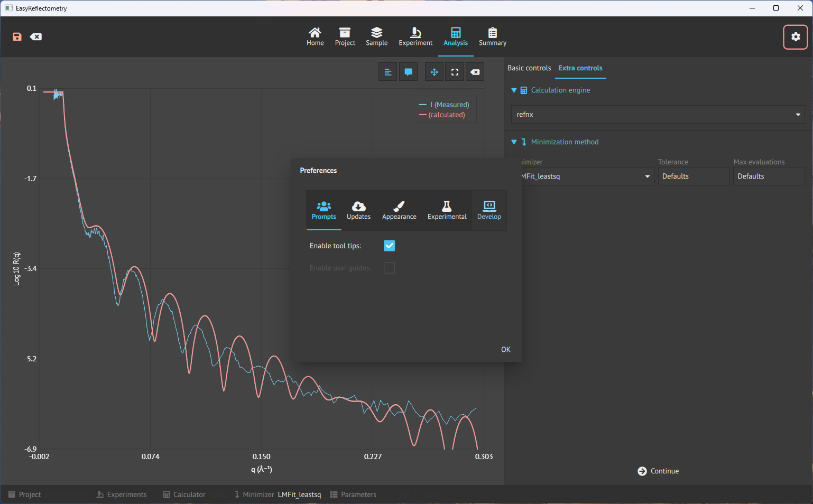The width and height of the screenshot is (813, 504).
Task: Open plot text alignment icon above chart
Action: coord(387,71)
